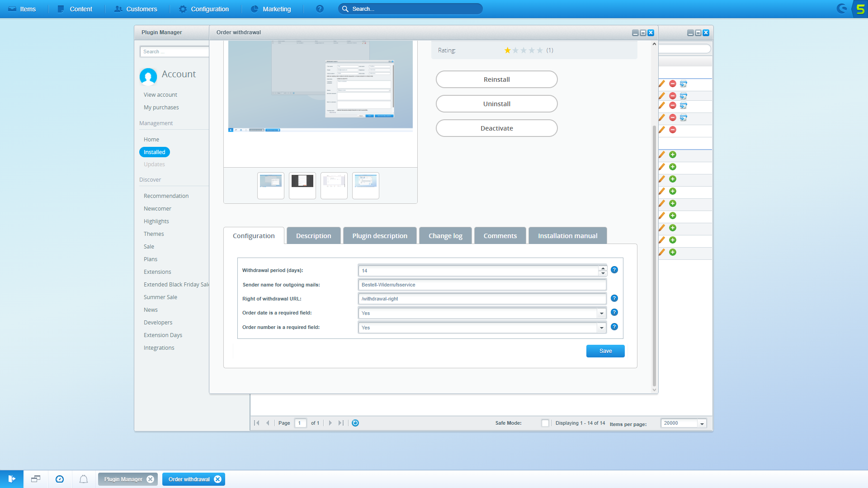
Task: Select the Configuration tab
Action: [x=254, y=236]
